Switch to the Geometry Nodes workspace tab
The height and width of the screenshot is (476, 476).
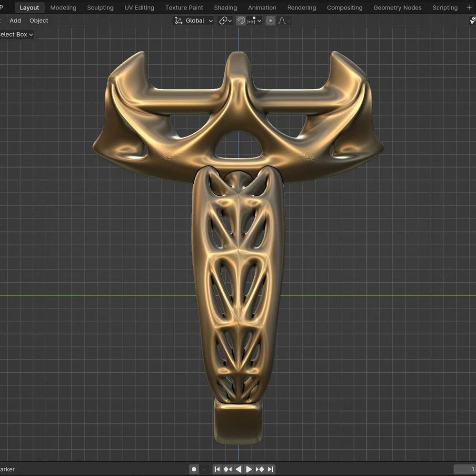pos(397,8)
